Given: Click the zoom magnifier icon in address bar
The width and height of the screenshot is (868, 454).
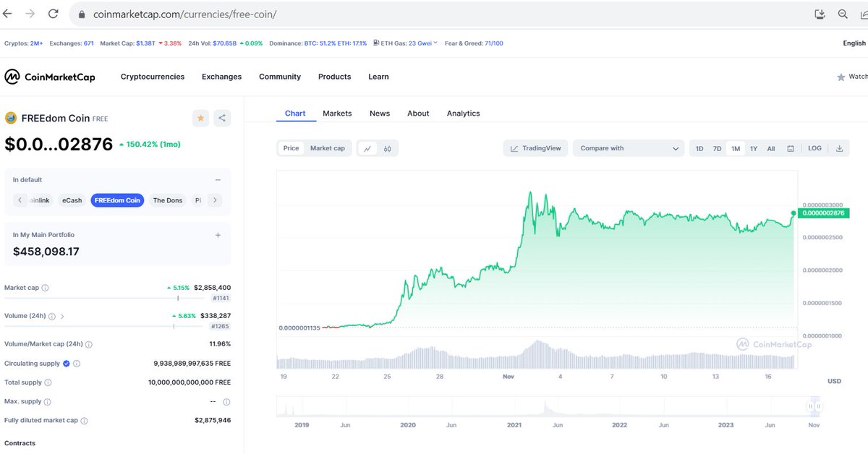Looking at the screenshot, I should click(x=843, y=14).
